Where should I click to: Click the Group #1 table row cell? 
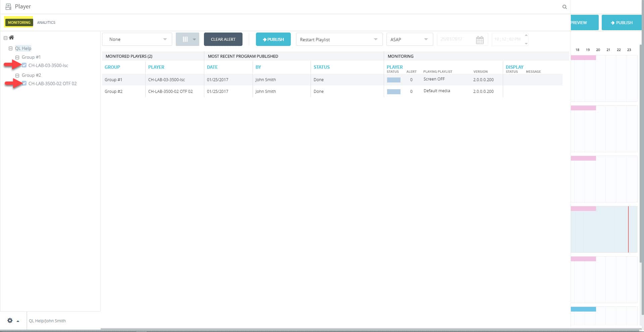tap(113, 80)
